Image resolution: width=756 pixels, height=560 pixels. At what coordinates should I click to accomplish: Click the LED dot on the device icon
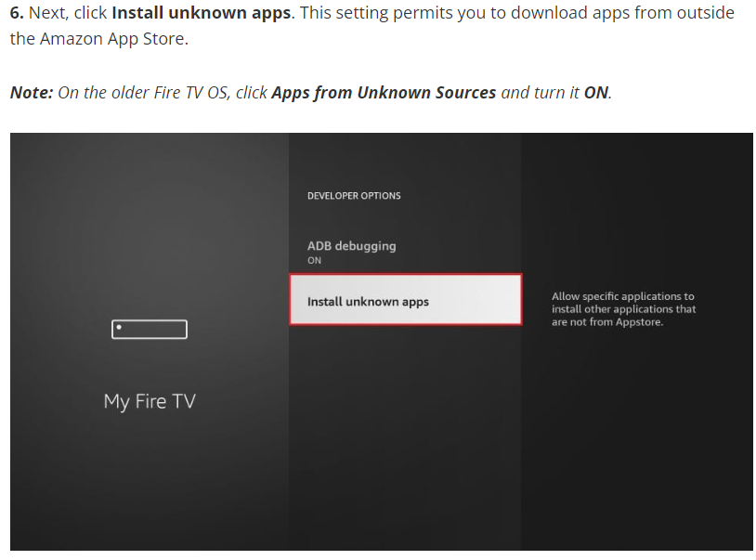click(x=119, y=328)
